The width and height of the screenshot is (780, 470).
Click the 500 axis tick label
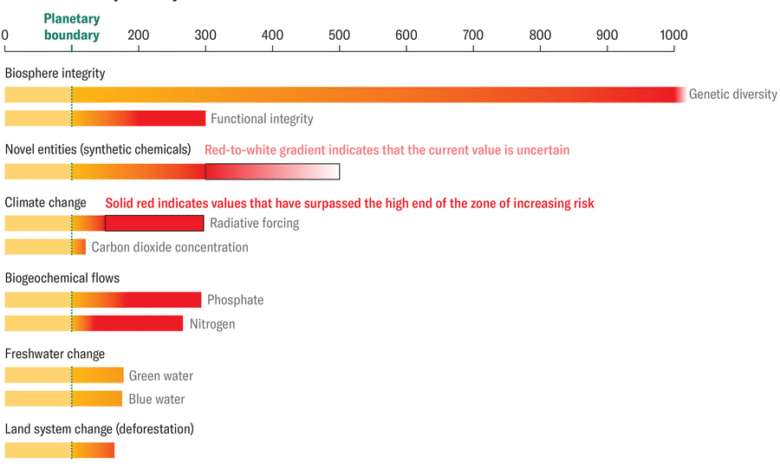[339, 35]
